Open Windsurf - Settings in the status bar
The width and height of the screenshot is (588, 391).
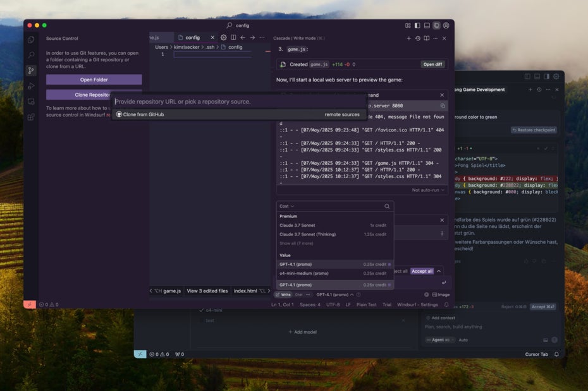click(417, 304)
